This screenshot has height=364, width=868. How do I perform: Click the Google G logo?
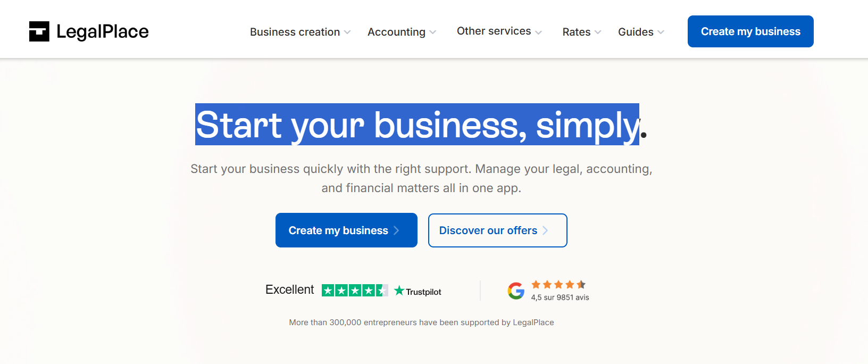coord(516,291)
